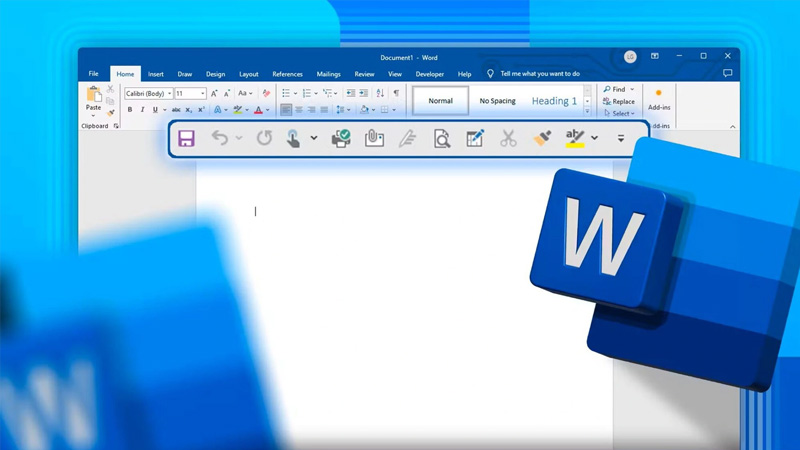Click the Paste clipboard icon

93,94
